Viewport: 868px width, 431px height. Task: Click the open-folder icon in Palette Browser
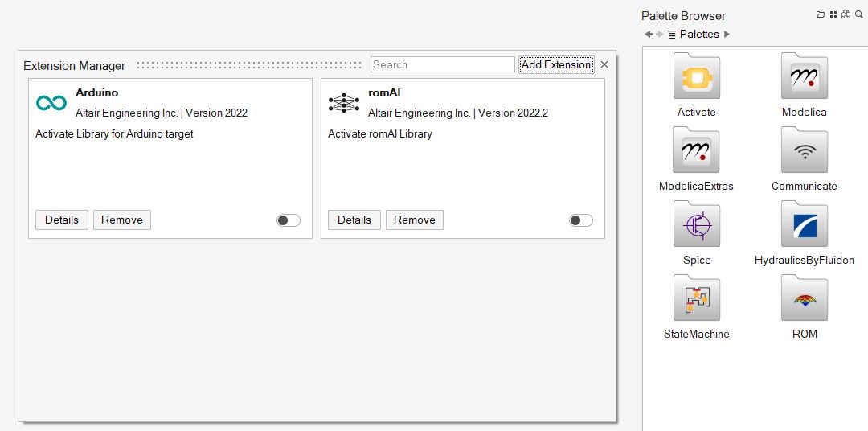pyautogui.click(x=821, y=14)
